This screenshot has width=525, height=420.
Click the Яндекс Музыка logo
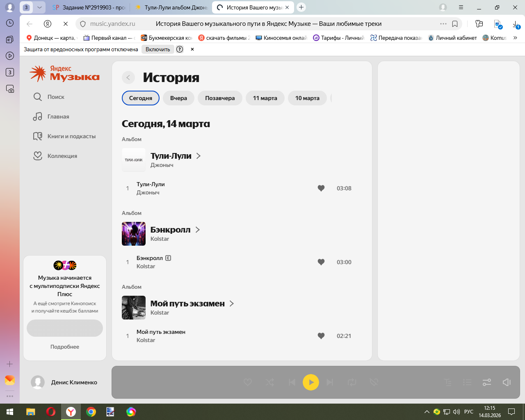tap(65, 73)
